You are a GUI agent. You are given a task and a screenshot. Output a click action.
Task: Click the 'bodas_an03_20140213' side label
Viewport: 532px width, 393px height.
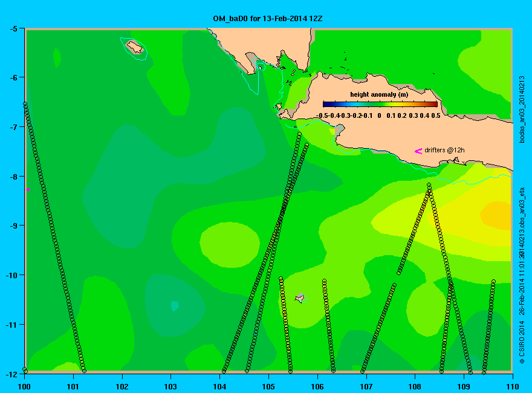[522, 109]
